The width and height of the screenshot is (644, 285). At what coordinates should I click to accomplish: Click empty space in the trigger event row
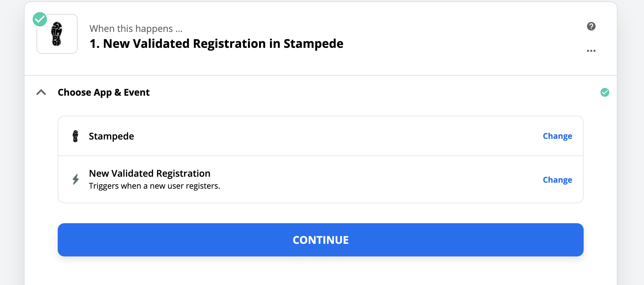tap(365, 180)
